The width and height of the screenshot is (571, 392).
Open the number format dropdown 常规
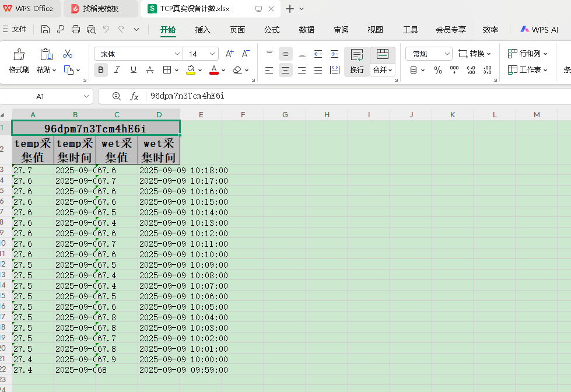tap(447, 54)
